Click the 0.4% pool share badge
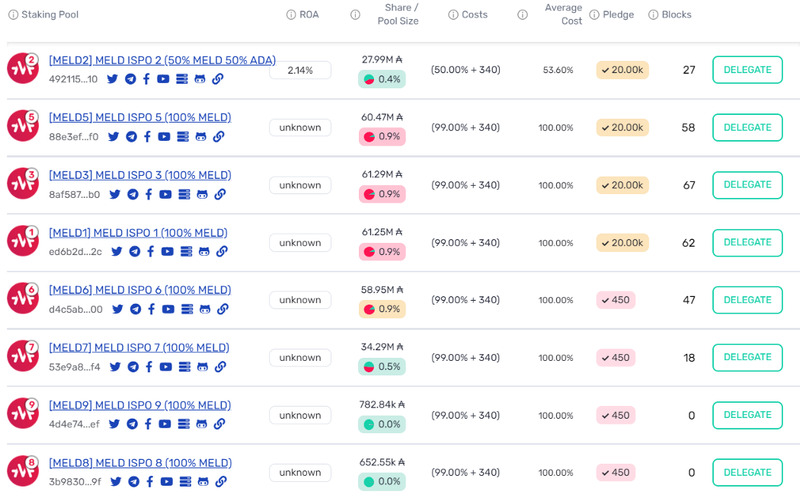800x501 pixels. click(382, 79)
